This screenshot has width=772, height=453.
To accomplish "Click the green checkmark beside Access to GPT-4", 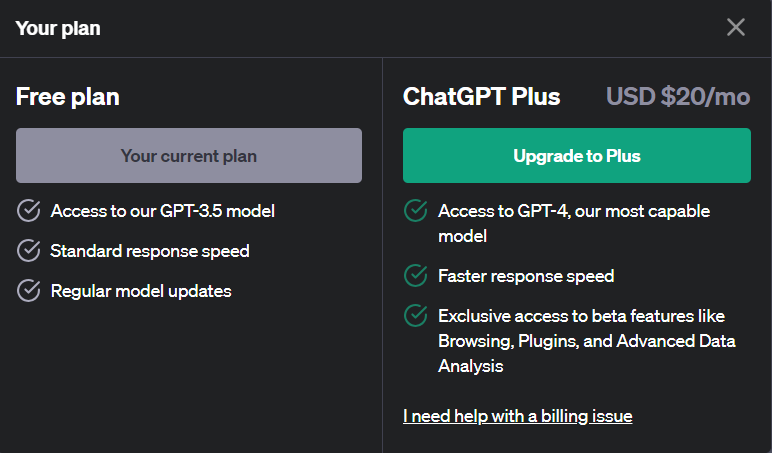I will [415, 211].
